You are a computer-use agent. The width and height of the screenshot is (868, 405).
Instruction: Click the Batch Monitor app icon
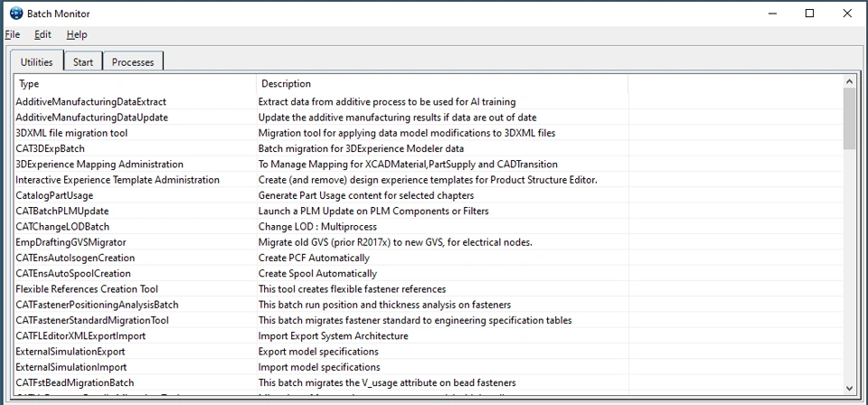click(x=15, y=14)
